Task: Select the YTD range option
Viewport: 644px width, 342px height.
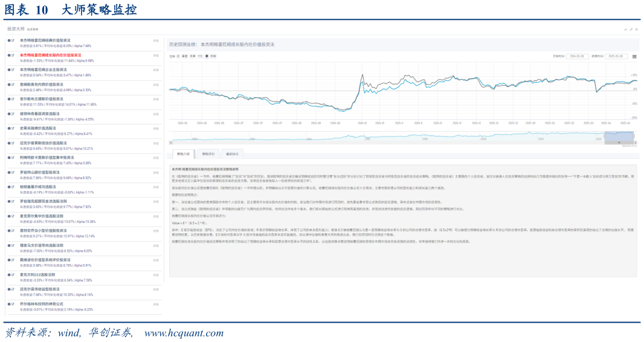Action: point(199,56)
